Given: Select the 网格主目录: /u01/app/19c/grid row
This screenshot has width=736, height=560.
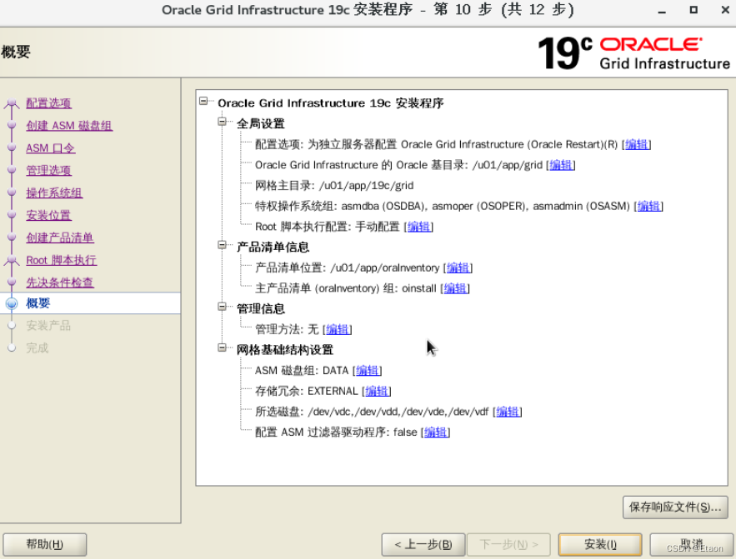Looking at the screenshot, I should (334, 186).
